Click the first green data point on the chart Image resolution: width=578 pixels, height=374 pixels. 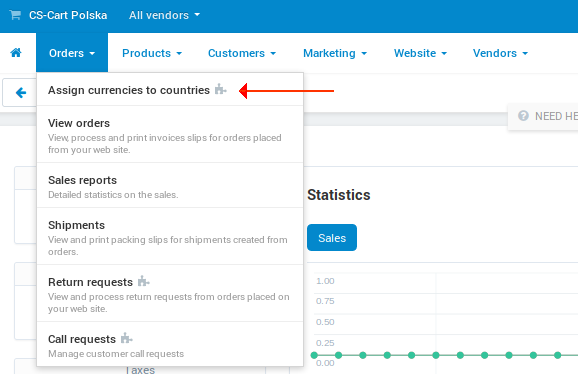[x=314, y=355]
